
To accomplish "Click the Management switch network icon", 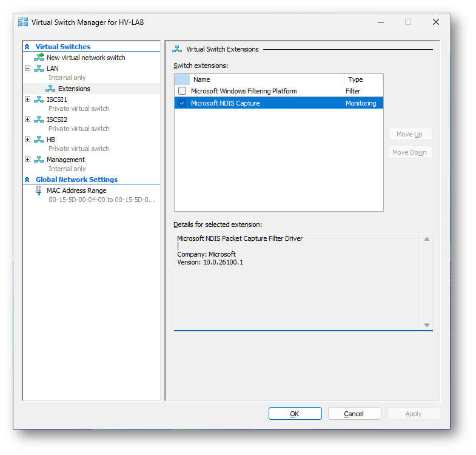I will (x=39, y=160).
